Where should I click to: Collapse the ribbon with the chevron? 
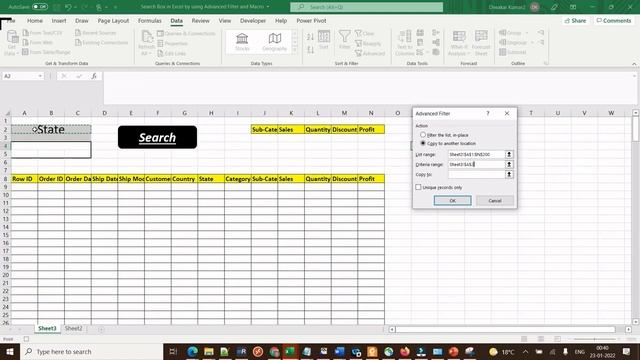click(x=634, y=64)
